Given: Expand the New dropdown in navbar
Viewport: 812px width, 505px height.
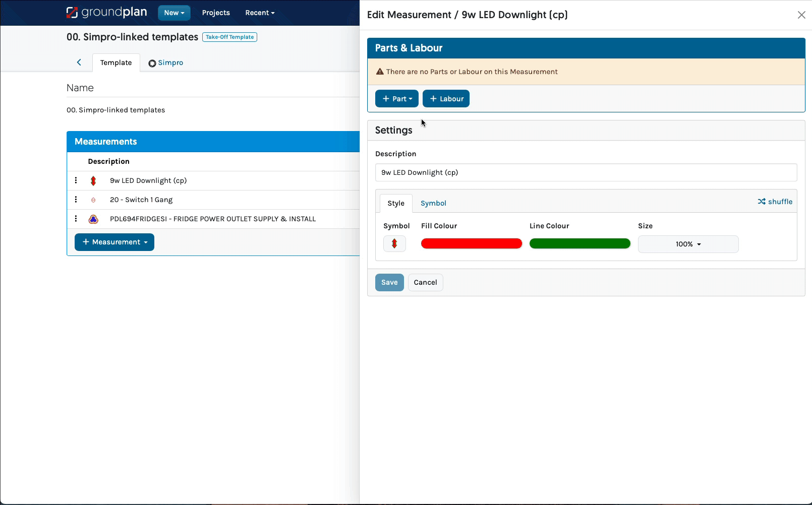Looking at the screenshot, I should (x=174, y=13).
